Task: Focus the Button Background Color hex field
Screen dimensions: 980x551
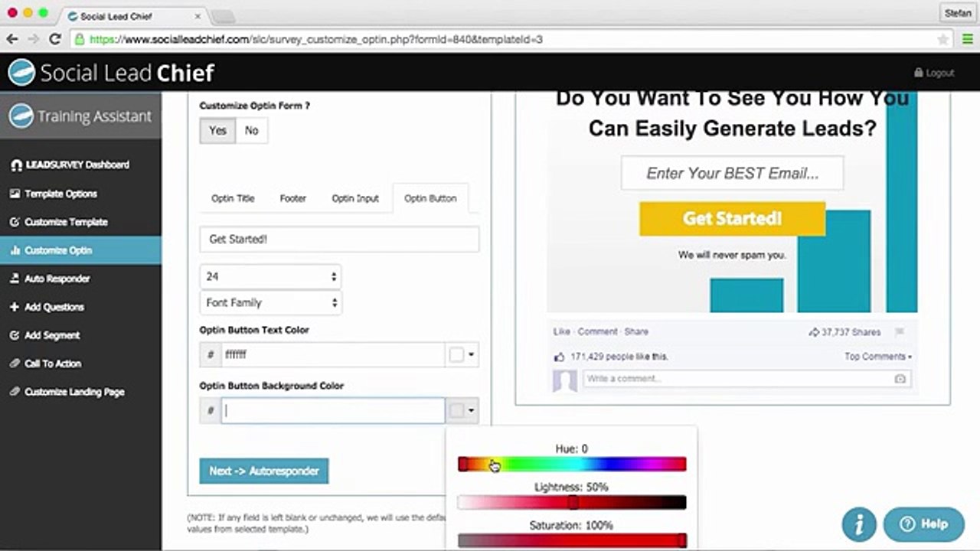Action: pos(333,411)
